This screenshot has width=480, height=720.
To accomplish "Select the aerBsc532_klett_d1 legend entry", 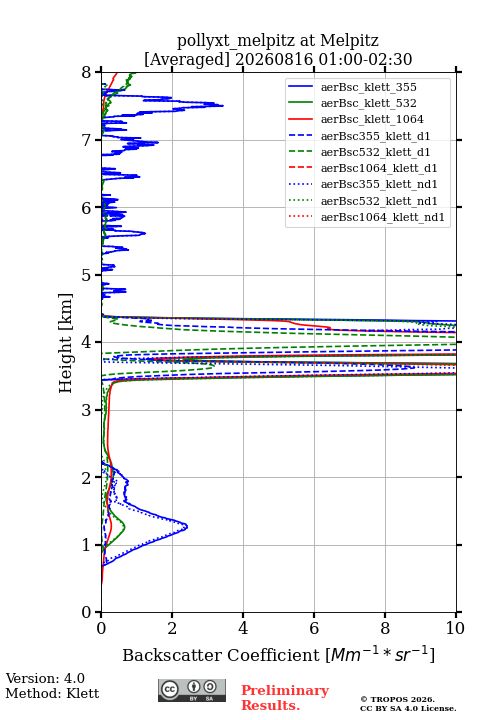I will click(359, 152).
